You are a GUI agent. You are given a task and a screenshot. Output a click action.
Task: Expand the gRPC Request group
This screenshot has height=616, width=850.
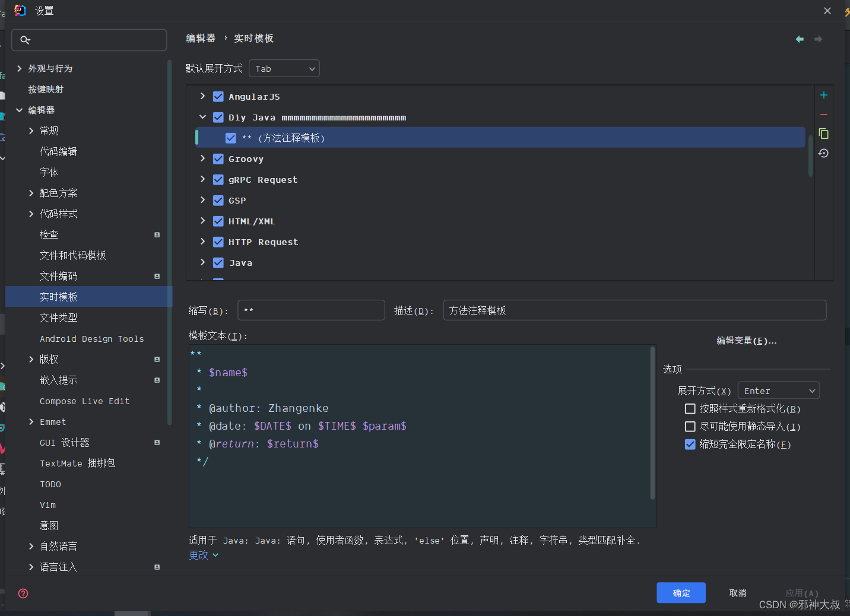pyautogui.click(x=202, y=179)
